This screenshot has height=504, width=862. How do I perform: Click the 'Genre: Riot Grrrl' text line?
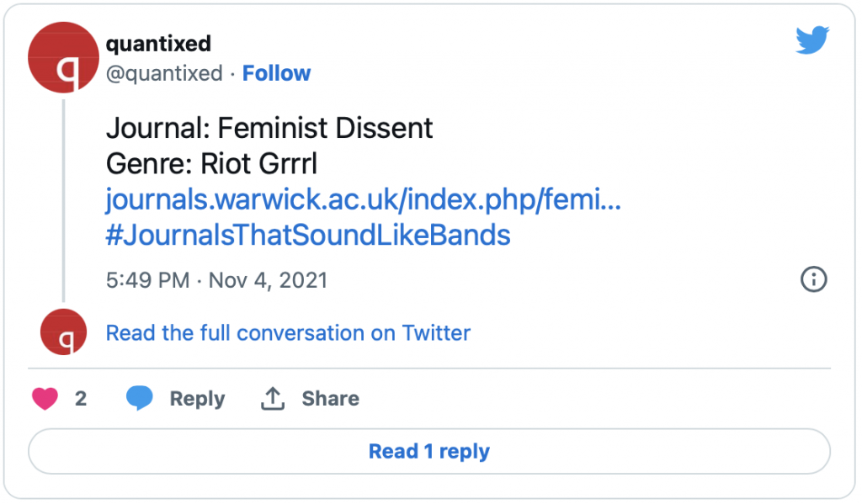(x=211, y=164)
